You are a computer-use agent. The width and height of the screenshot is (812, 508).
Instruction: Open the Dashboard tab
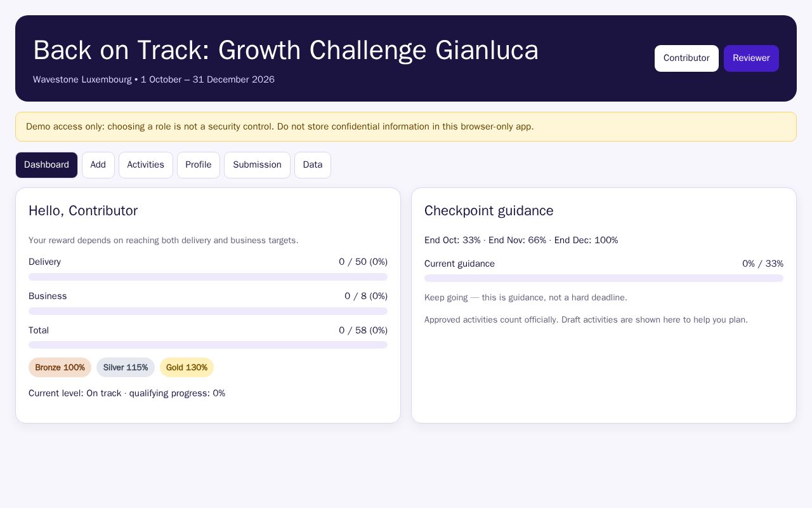coord(46,165)
